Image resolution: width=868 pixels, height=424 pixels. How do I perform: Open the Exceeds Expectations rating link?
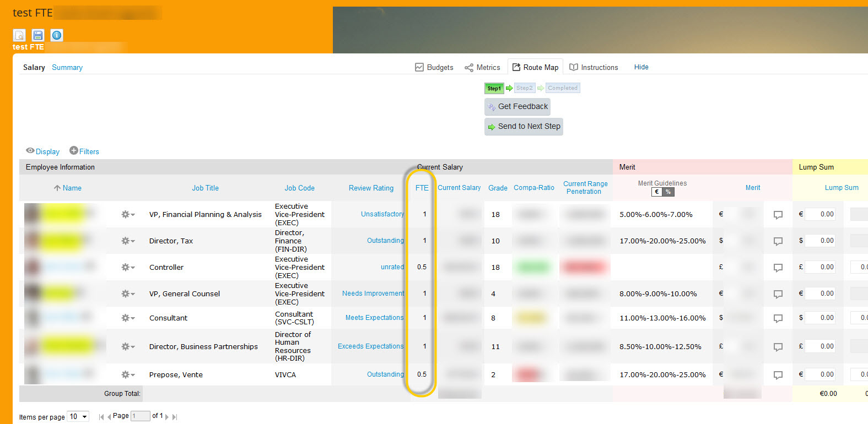[x=371, y=346]
